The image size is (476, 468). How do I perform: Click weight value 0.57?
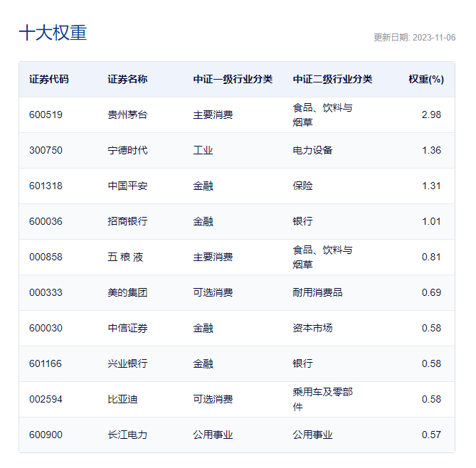(431, 435)
